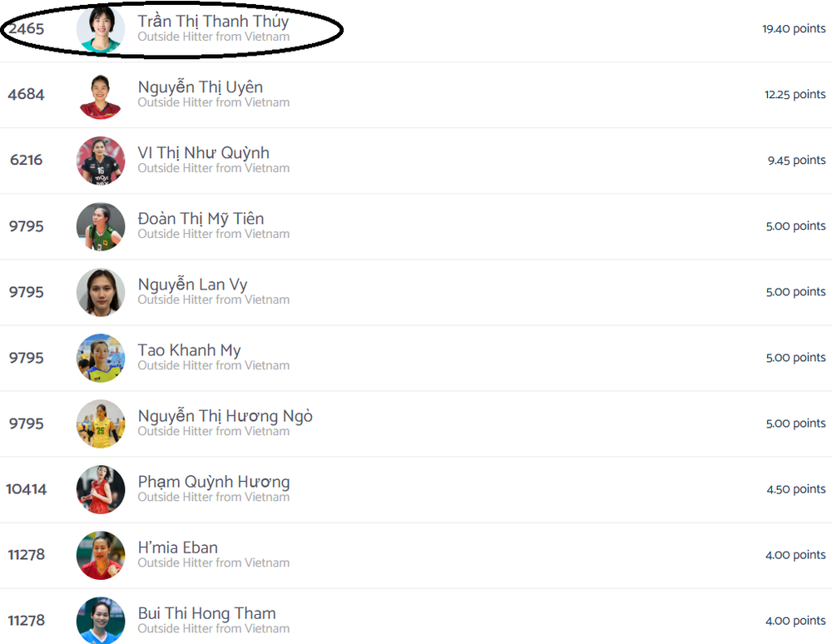Open Tao Khanh My's avatar photo
Image resolution: width=832 pixels, height=644 pixels.
pos(101,358)
